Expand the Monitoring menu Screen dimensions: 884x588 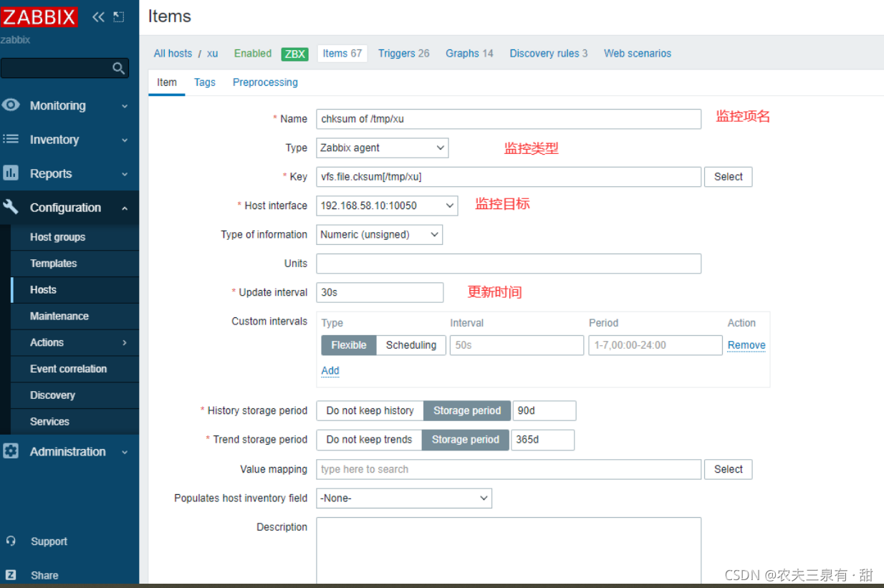point(125,106)
